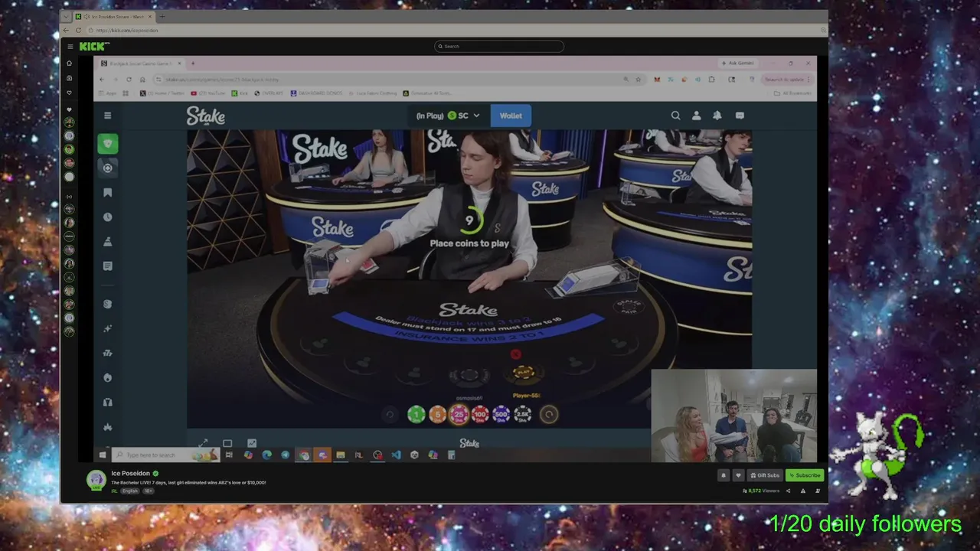980x551 pixels.
Task: Open the Windows Start button
Action: (x=102, y=455)
